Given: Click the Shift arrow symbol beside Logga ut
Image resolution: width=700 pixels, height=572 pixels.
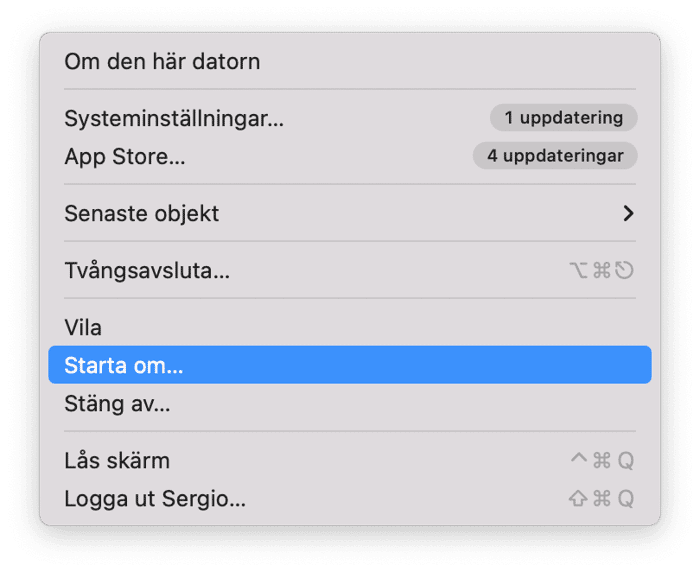Looking at the screenshot, I should click(578, 499).
